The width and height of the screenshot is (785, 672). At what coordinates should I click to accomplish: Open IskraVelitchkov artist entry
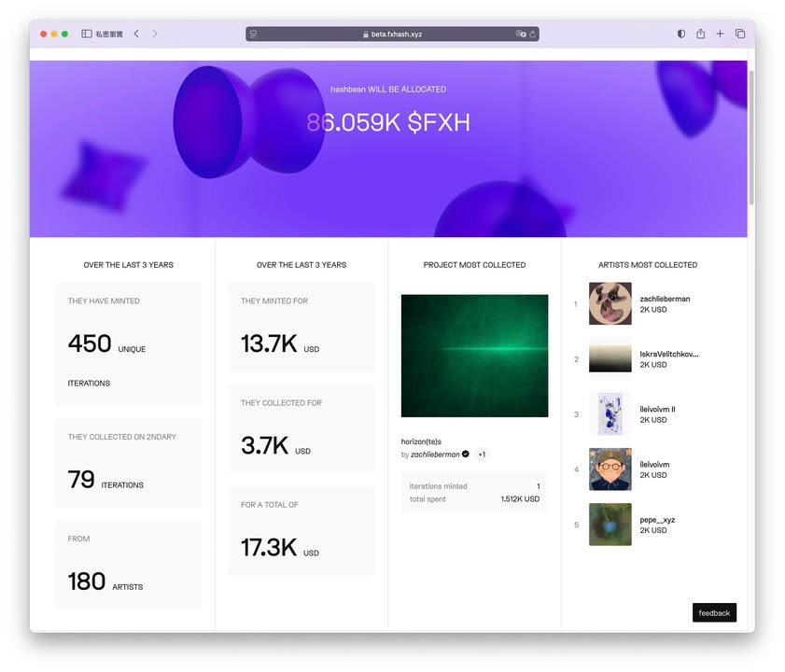coord(668,355)
